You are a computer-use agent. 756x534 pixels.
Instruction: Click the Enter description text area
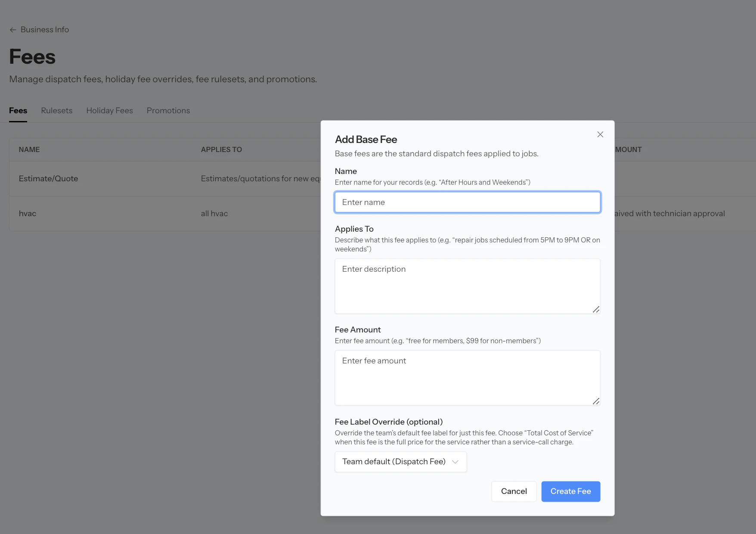[x=468, y=286]
